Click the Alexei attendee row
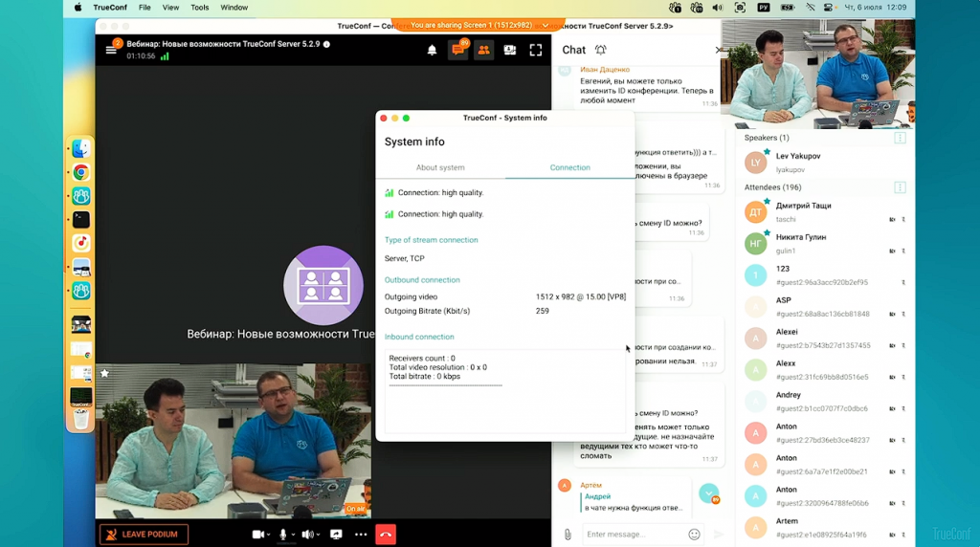 (825, 339)
